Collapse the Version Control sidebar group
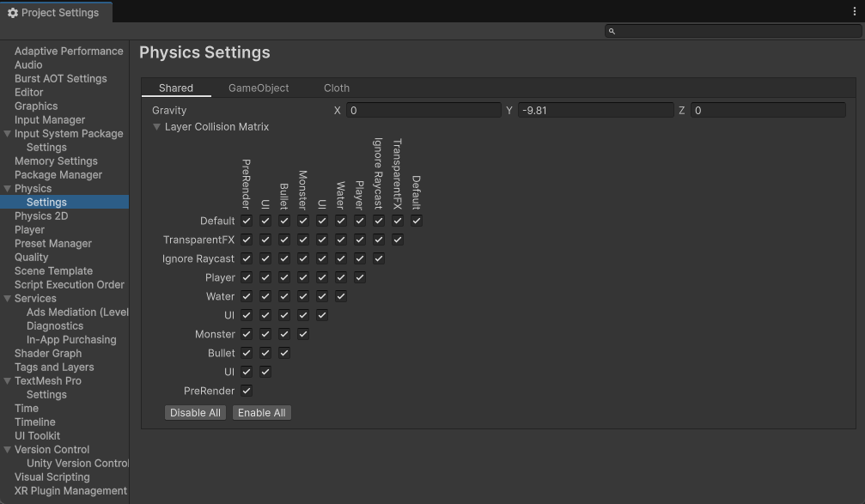The height and width of the screenshot is (504, 865). [8, 450]
